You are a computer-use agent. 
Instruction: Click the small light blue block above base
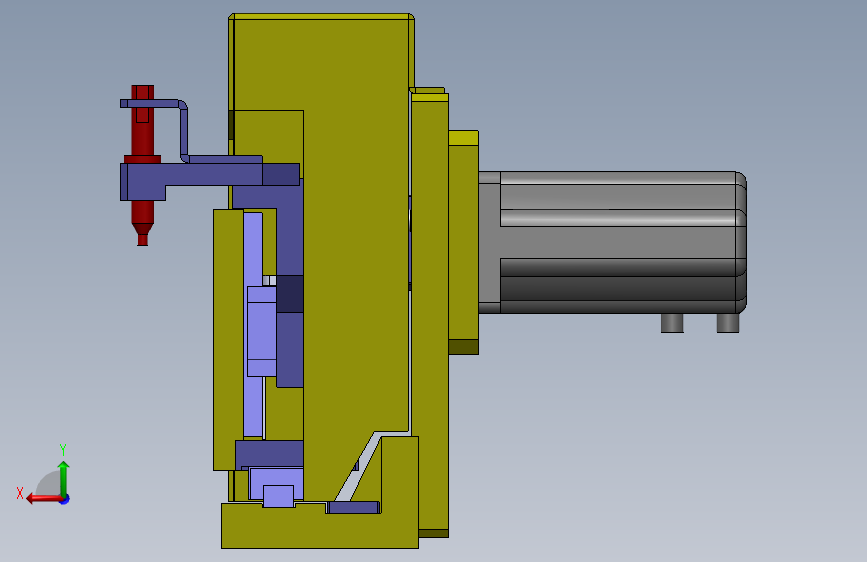point(278,496)
